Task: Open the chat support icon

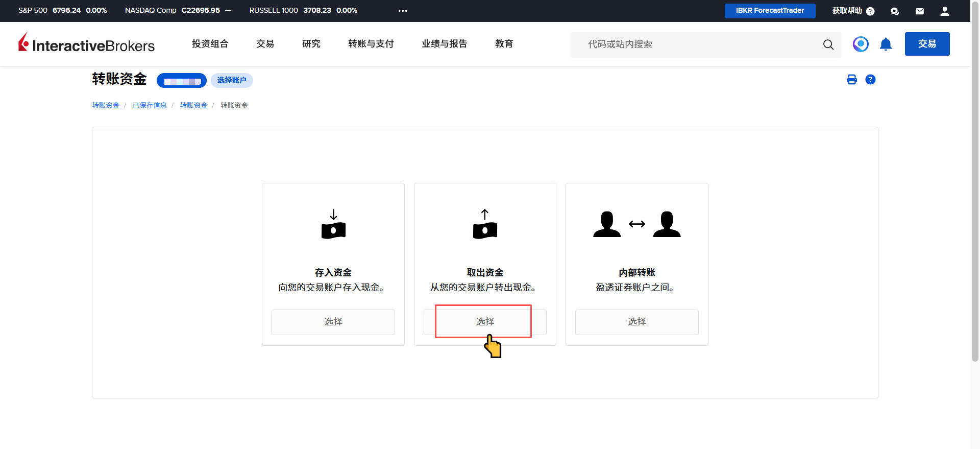Action: 894,11
